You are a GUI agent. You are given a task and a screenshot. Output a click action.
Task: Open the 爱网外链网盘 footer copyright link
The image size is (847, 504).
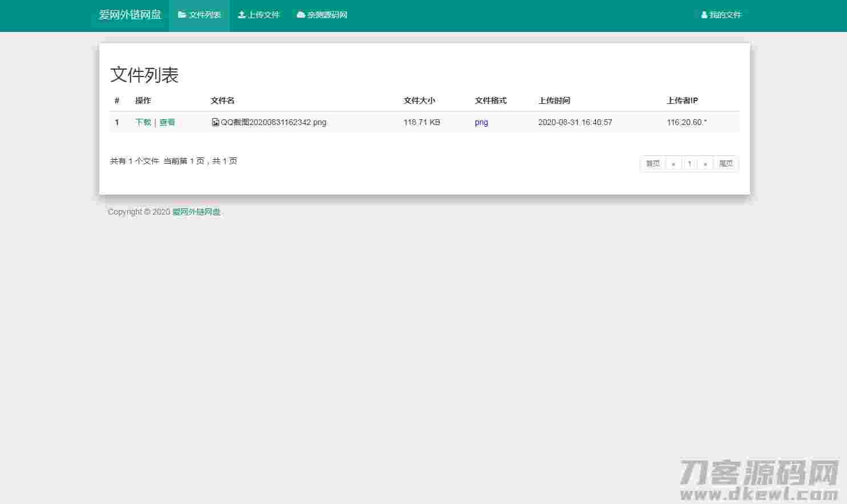(x=196, y=212)
